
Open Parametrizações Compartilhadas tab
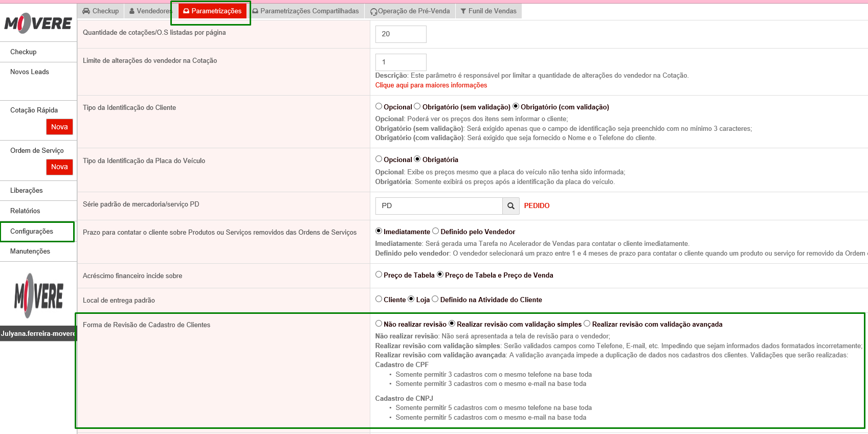pos(306,11)
